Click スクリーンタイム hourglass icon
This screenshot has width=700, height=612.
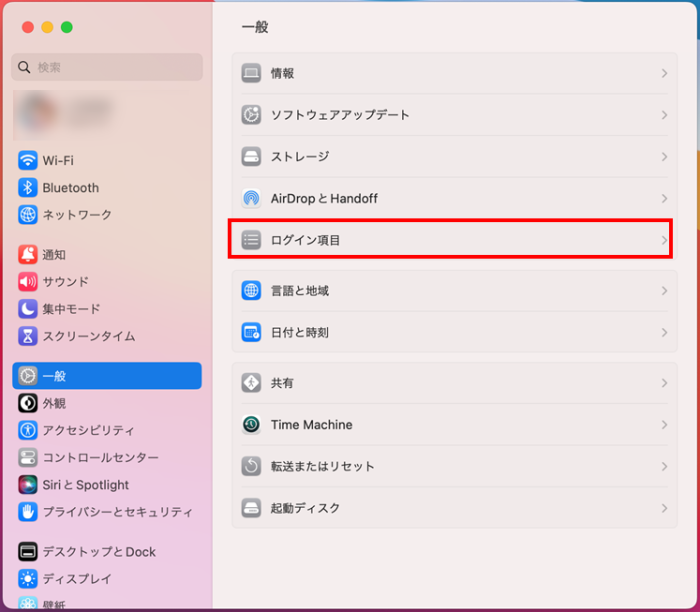pos(27,336)
